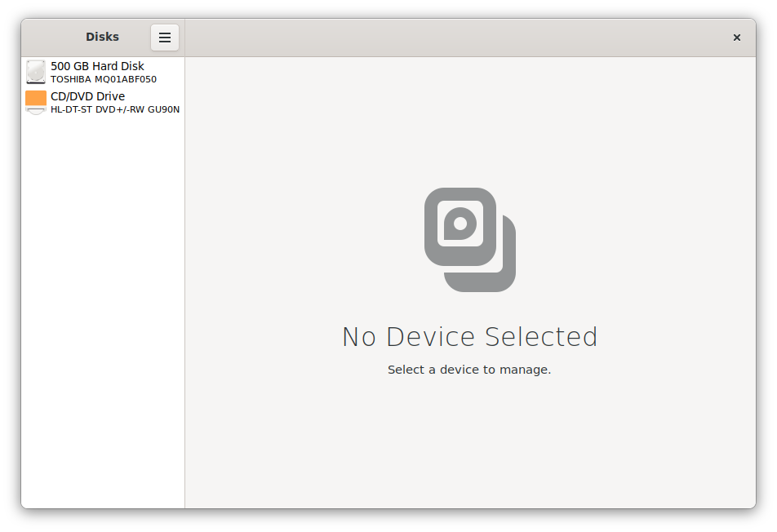The height and width of the screenshot is (532, 777).
Task: Close the Disks window
Action: pos(736,38)
